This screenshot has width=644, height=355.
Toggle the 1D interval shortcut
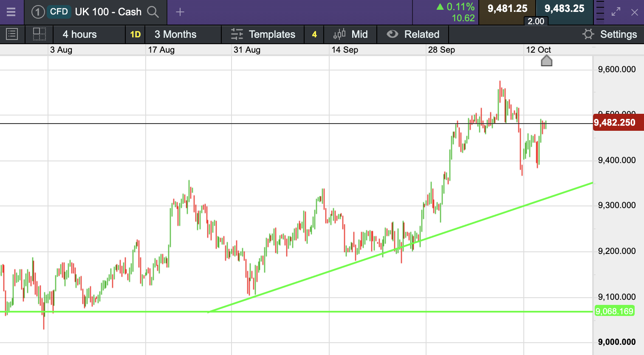pyautogui.click(x=135, y=34)
